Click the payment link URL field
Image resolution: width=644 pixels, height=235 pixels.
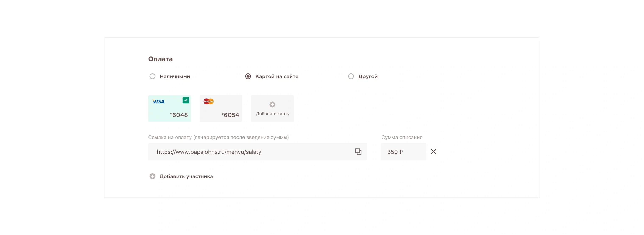click(x=257, y=152)
